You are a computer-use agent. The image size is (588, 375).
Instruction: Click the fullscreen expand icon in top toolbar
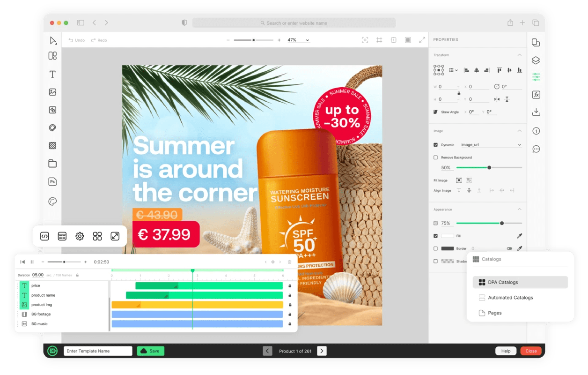tap(422, 40)
